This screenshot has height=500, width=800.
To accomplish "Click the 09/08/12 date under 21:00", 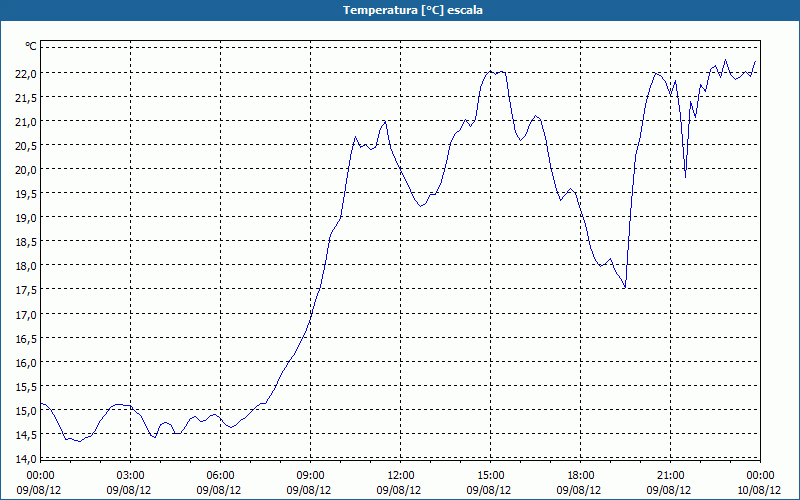I will [669, 490].
